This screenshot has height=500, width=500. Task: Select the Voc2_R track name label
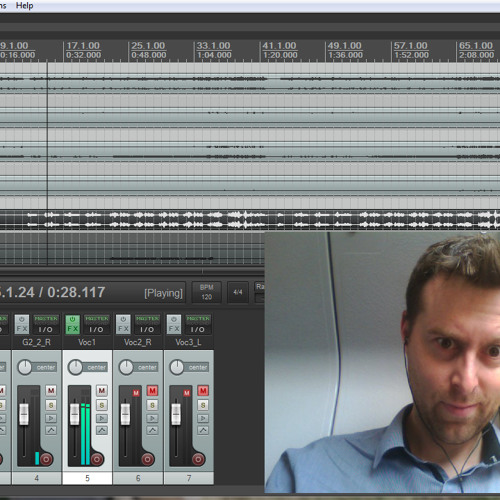(x=138, y=342)
